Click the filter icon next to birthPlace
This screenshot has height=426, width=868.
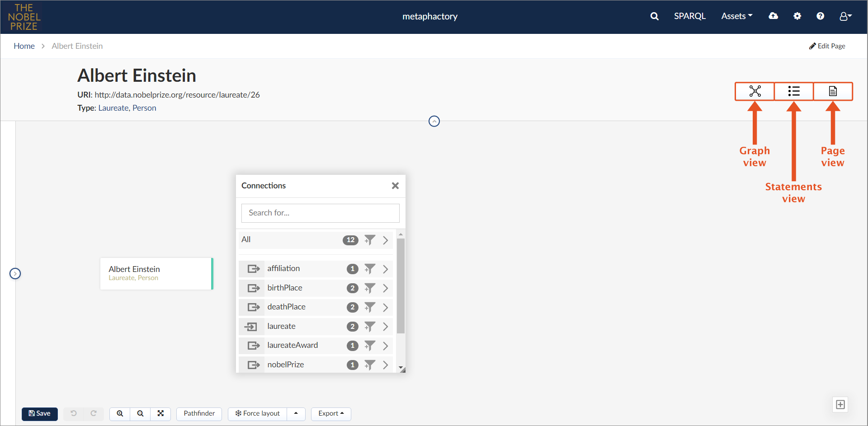(370, 288)
